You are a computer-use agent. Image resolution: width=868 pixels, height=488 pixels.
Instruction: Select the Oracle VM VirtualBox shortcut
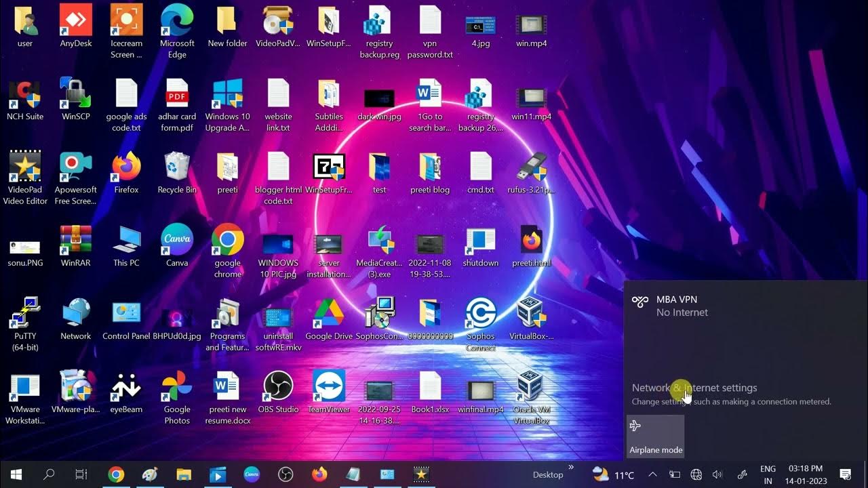point(532,397)
